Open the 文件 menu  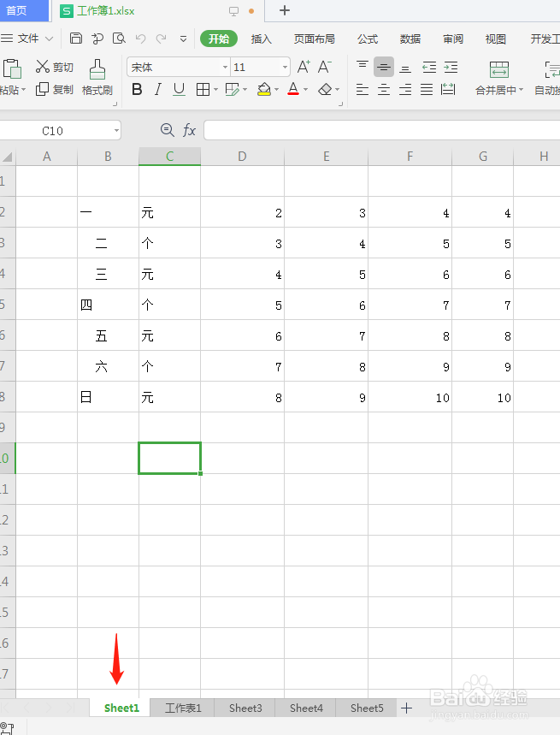[x=27, y=39]
